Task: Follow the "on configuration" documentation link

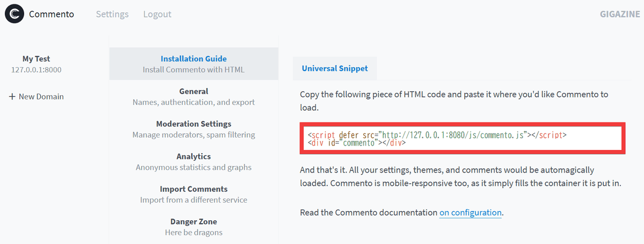Action: point(470,212)
